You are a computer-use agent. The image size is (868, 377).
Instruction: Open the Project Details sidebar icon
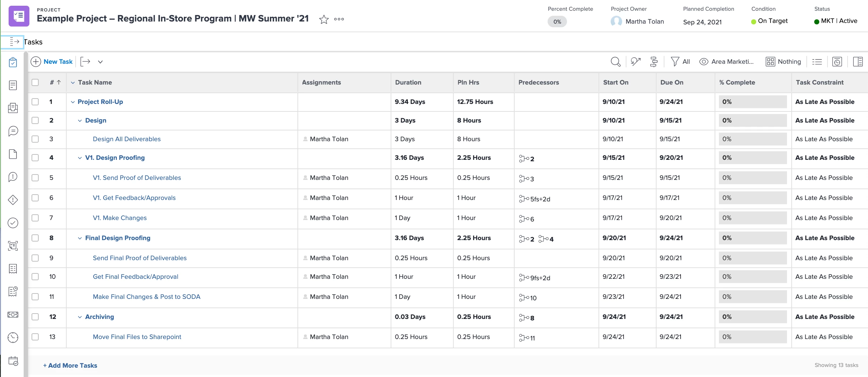pos(13,85)
